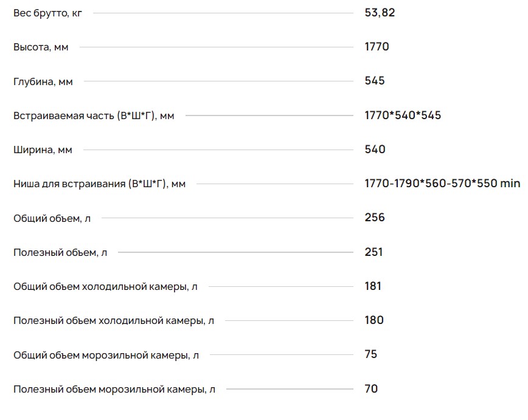Click the "Вес брутто, кг" label
The width and height of the screenshot is (528, 420).
pyautogui.click(x=47, y=13)
